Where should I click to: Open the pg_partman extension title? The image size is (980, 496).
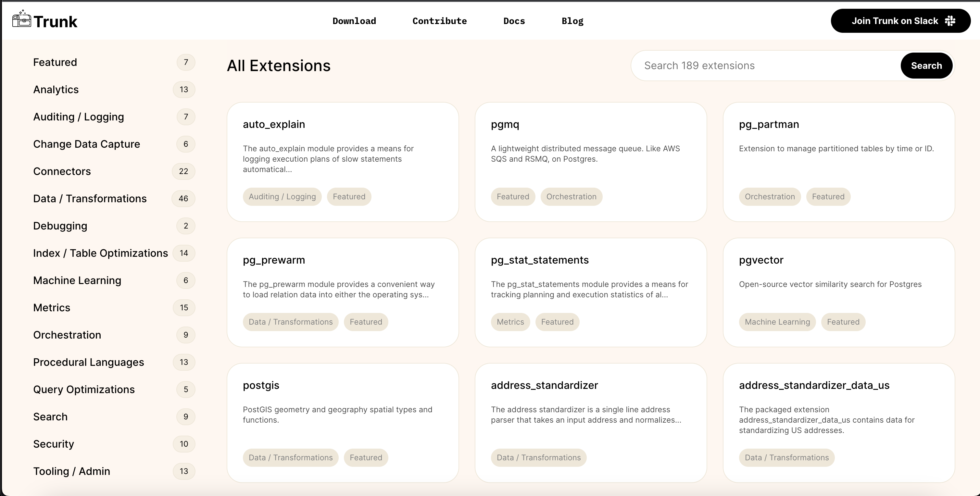(x=769, y=124)
